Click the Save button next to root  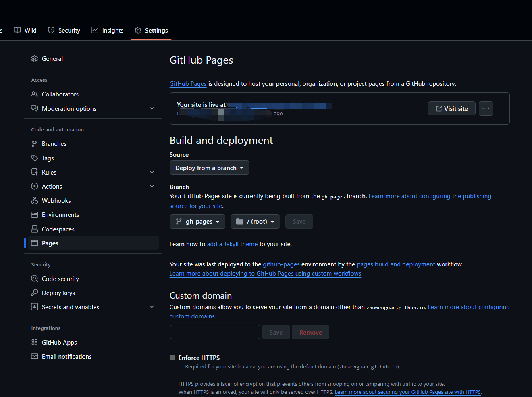click(x=299, y=222)
